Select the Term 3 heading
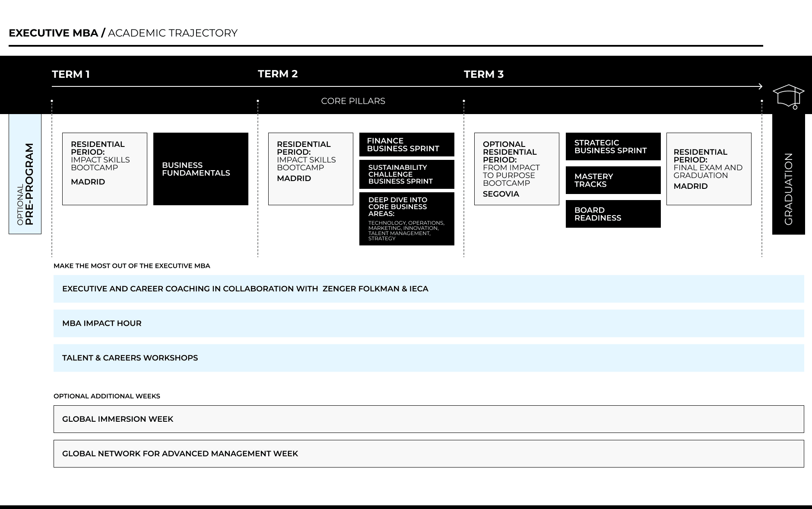Screen dimensions: 812x509 tap(484, 74)
